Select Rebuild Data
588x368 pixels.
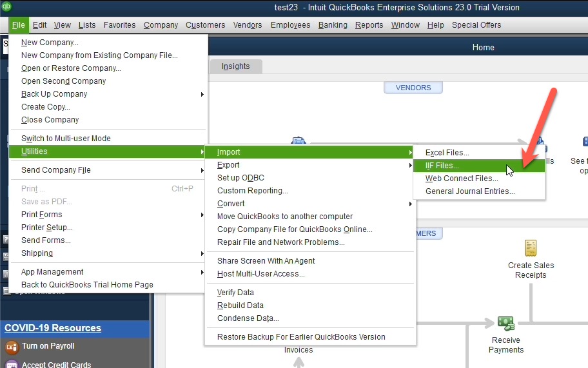coord(310,305)
